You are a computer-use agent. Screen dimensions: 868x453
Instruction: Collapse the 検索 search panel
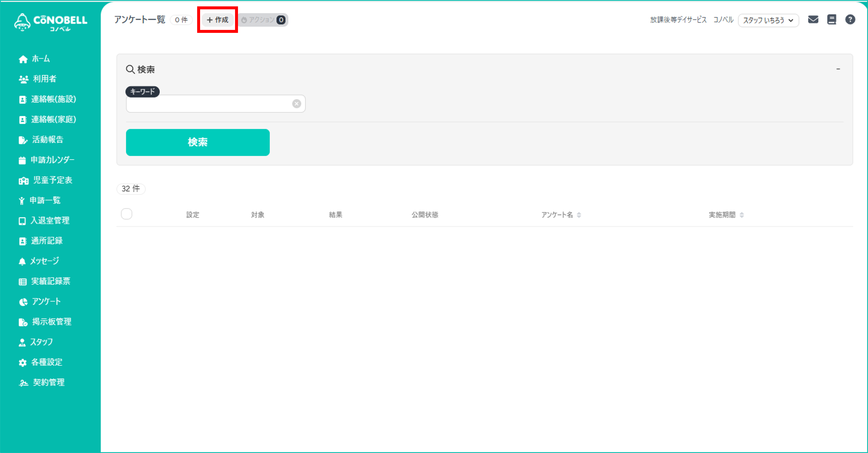[x=838, y=69]
